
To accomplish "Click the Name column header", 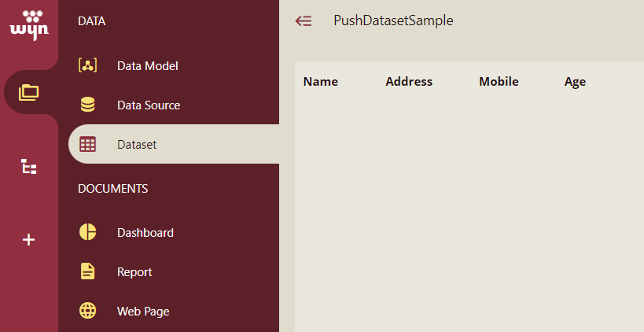I will click(x=320, y=82).
